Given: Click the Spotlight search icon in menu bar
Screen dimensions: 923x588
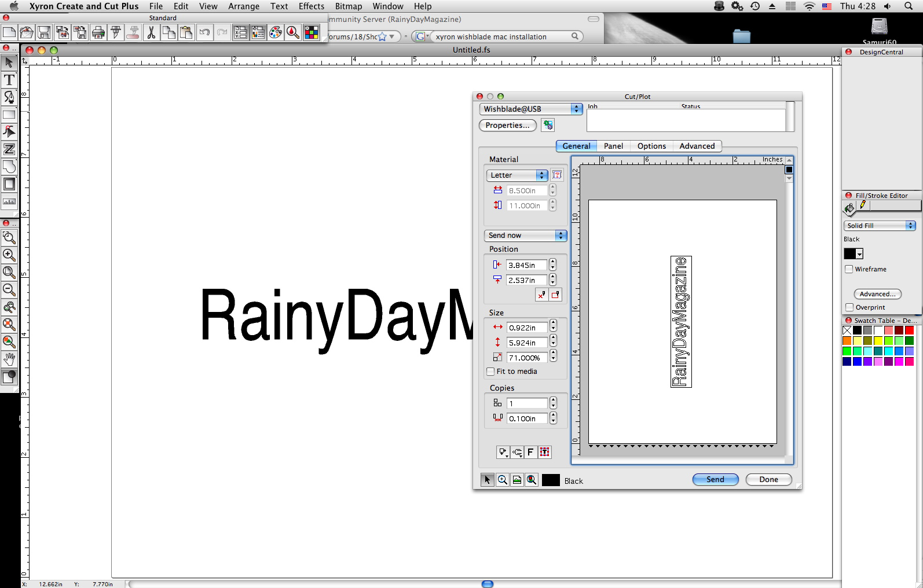Looking at the screenshot, I should point(909,6).
